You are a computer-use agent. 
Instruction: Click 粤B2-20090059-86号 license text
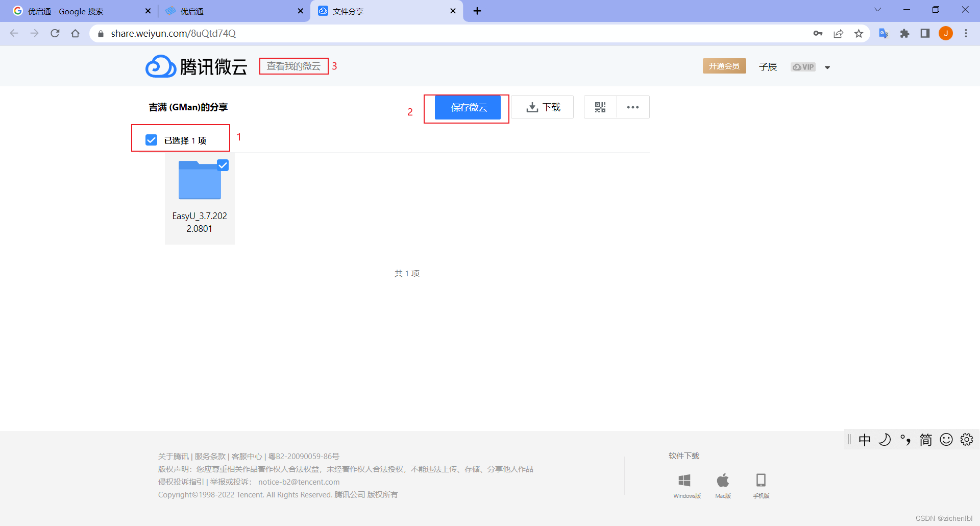point(304,456)
